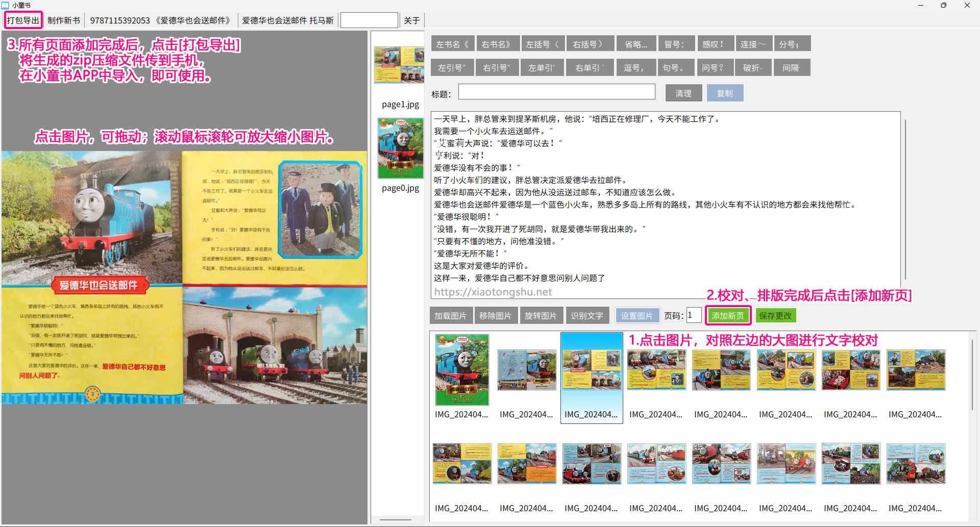Insert left single quote 左单引

pos(542,67)
